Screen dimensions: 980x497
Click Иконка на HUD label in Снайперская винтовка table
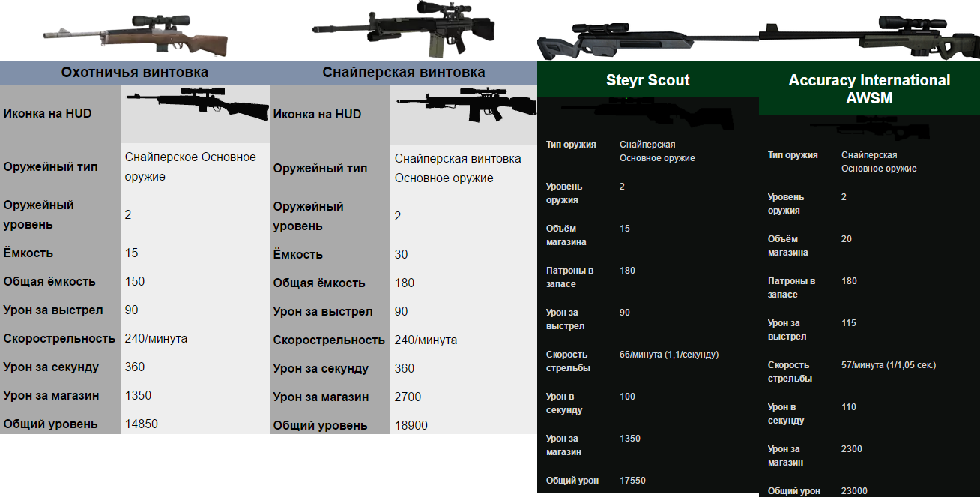click(317, 114)
